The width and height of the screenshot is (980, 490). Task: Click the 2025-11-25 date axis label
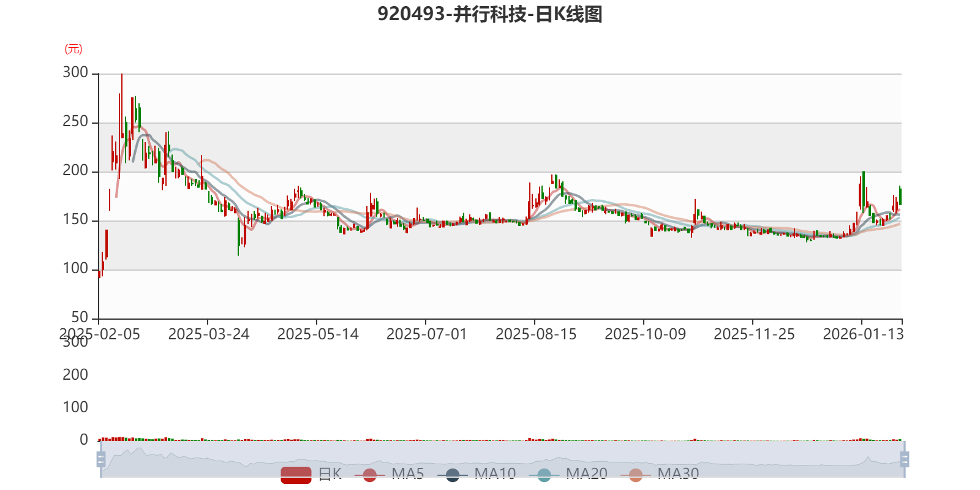tap(754, 334)
